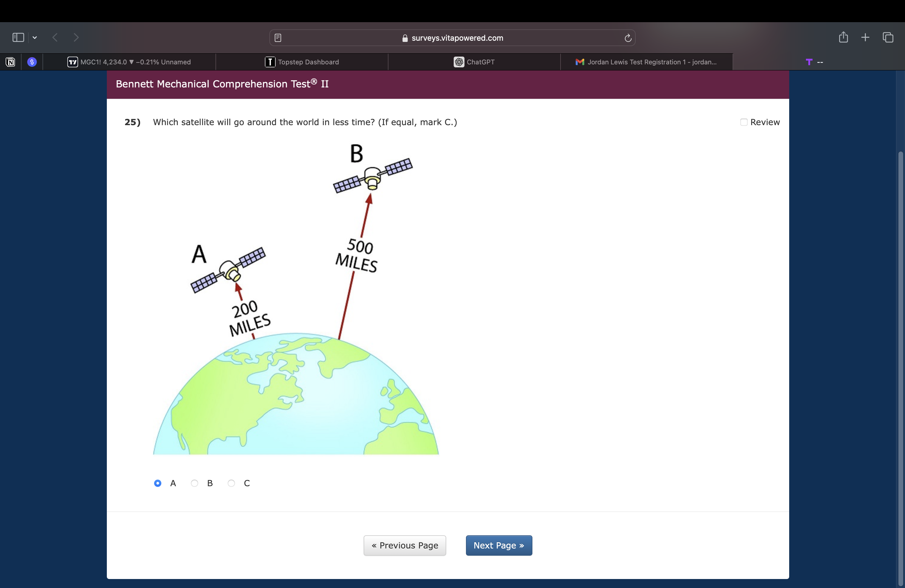
Task: Select answer B radio button
Action: coord(194,483)
